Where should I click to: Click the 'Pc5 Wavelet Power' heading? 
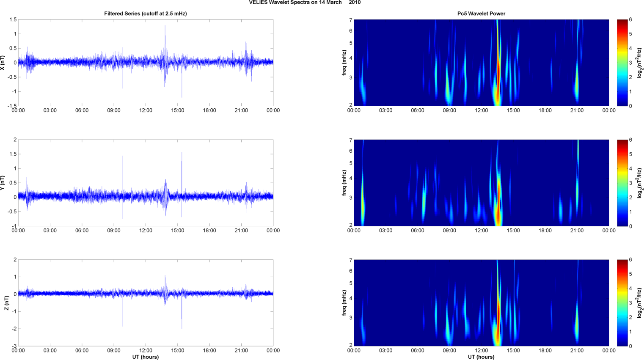481,14
